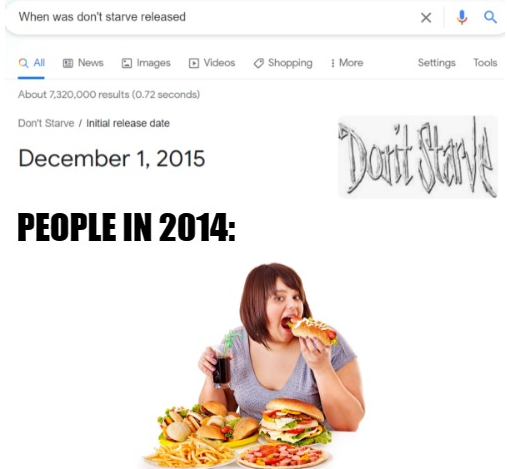Click the blue magnifying glass search icon

tap(490, 17)
